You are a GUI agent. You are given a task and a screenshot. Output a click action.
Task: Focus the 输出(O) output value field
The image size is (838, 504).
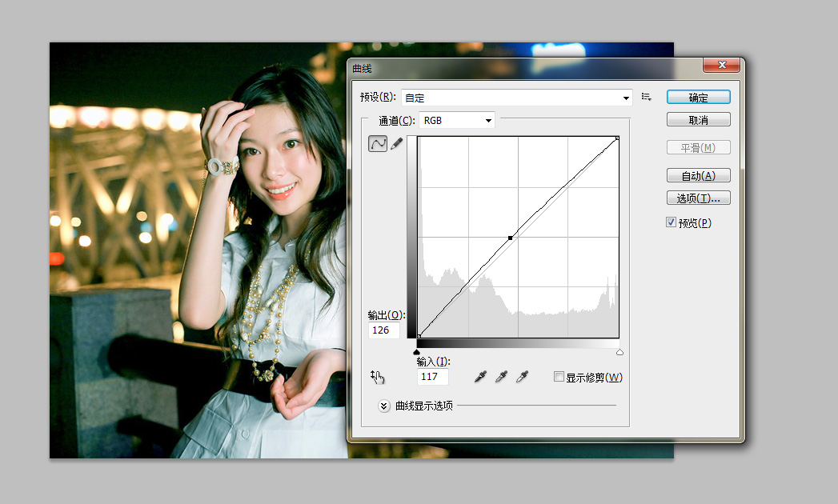[x=383, y=330]
